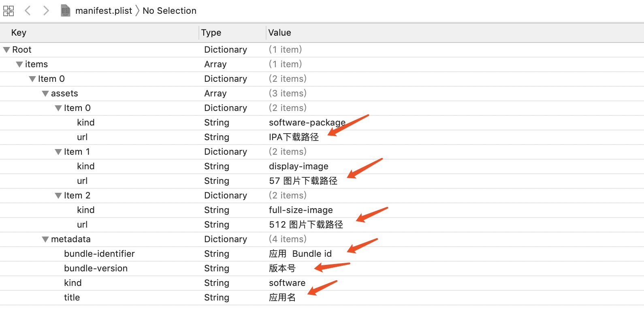Collapse the assets array
Viewport: 644px width, 324px height.
coord(45,94)
